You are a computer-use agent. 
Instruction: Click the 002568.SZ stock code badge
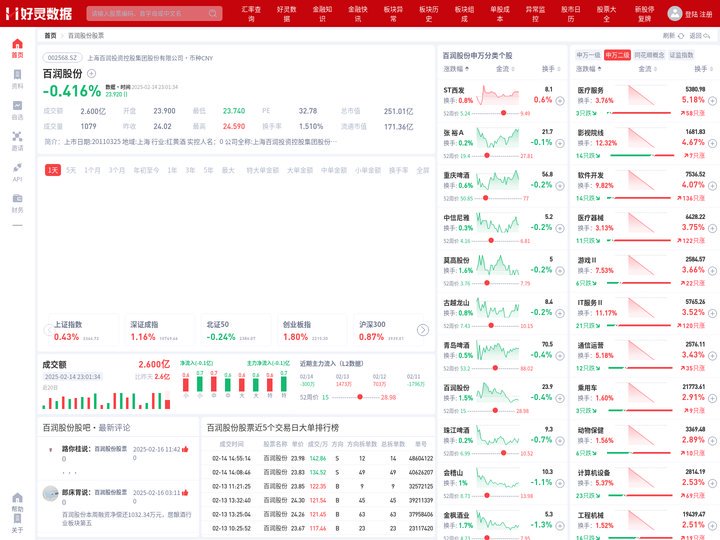pos(62,57)
